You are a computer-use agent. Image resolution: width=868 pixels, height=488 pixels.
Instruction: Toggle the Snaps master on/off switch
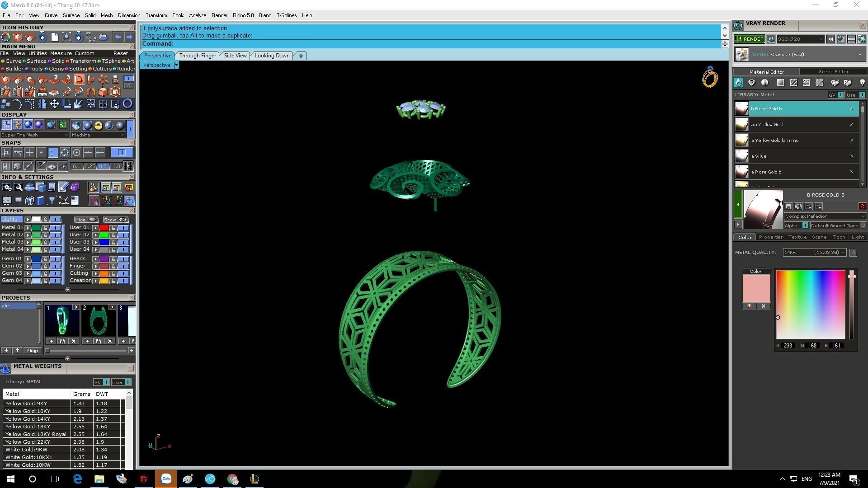122,153
